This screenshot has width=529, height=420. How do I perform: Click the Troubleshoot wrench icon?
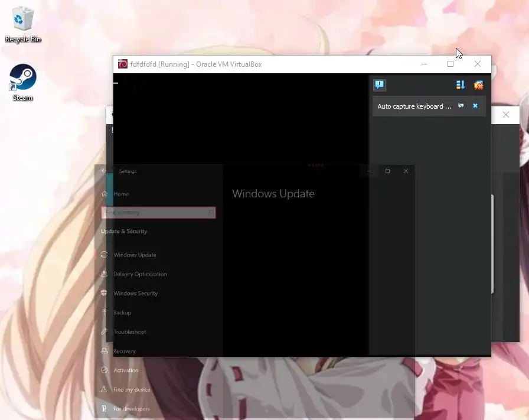click(105, 331)
